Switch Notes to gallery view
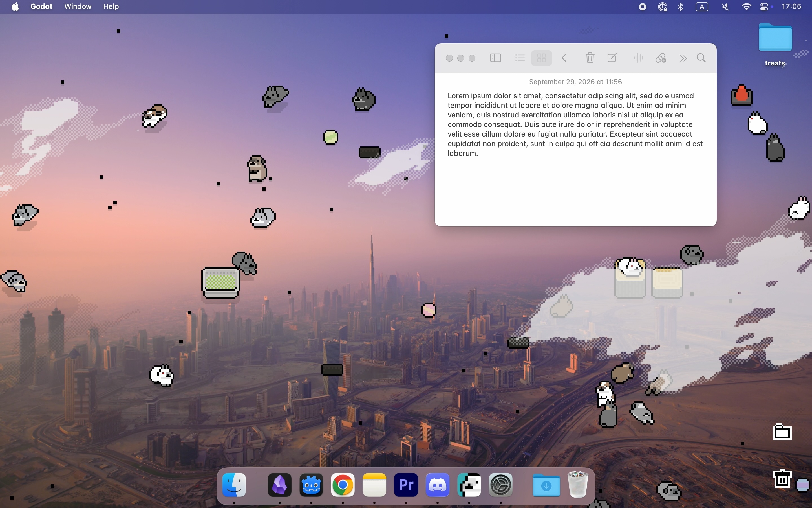 pyautogui.click(x=542, y=58)
